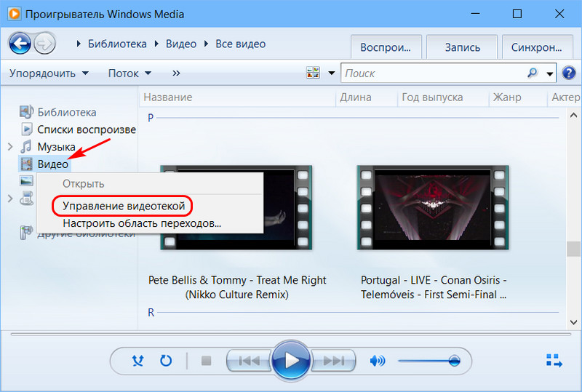Click the Forward navigation arrow
The width and height of the screenshot is (582, 392).
coord(44,44)
